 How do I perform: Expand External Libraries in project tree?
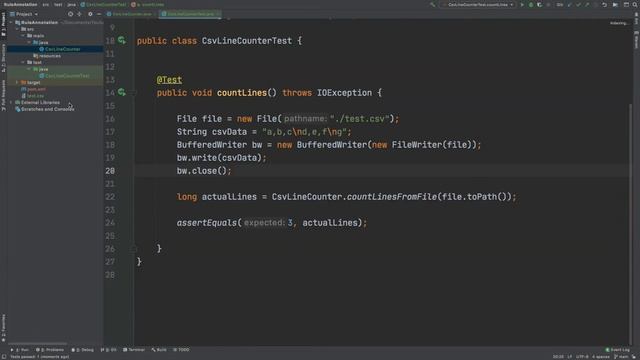click(x=11, y=102)
